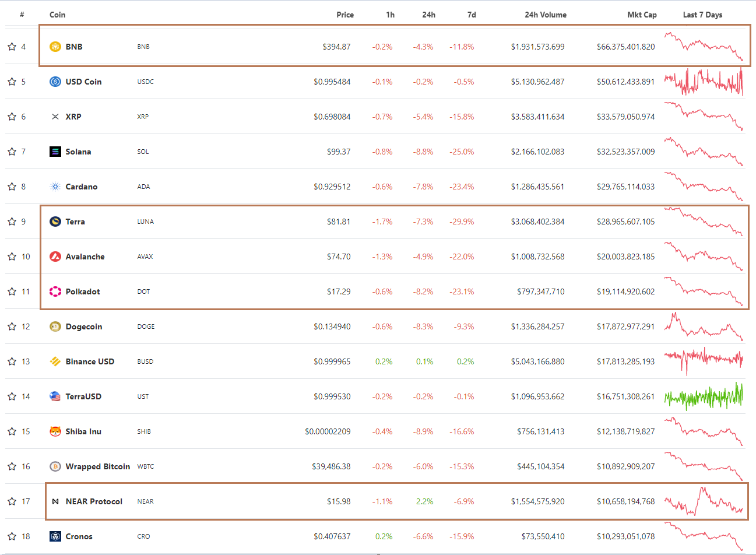The width and height of the screenshot is (756, 555).
Task: Sort by the # rank column
Action: click(x=22, y=15)
